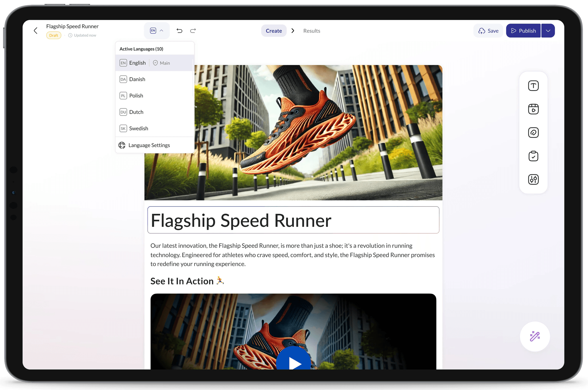Choose Danish from active languages
The width and height of the screenshot is (588, 390).
click(137, 79)
